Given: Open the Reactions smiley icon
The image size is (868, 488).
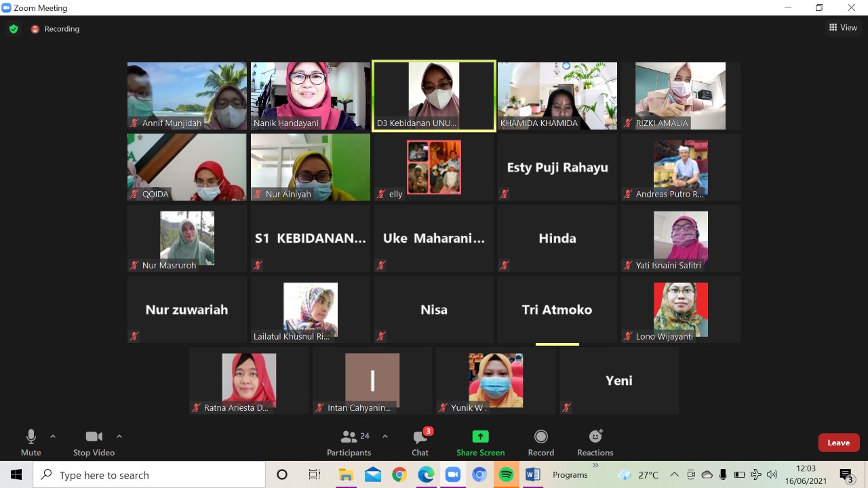Looking at the screenshot, I should [595, 436].
